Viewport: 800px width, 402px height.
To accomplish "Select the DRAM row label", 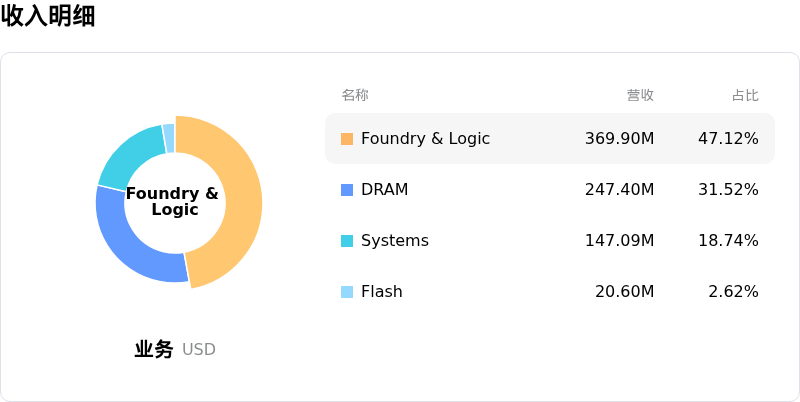I will coord(384,190).
